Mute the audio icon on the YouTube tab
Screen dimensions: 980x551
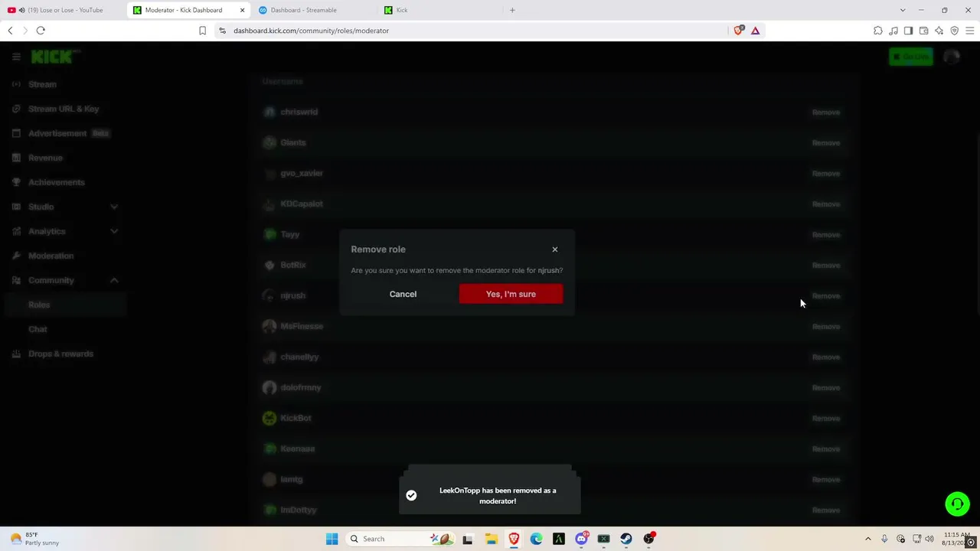click(x=21, y=10)
